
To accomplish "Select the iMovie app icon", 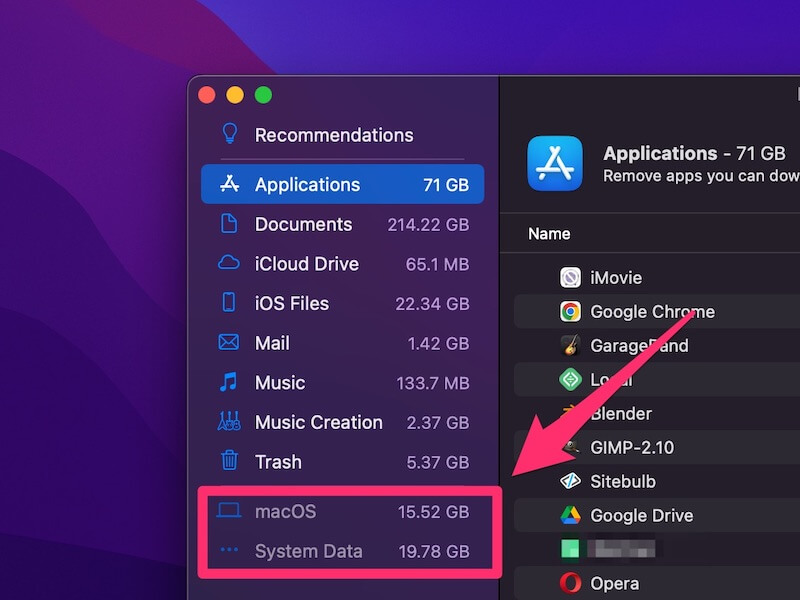I will point(571,277).
